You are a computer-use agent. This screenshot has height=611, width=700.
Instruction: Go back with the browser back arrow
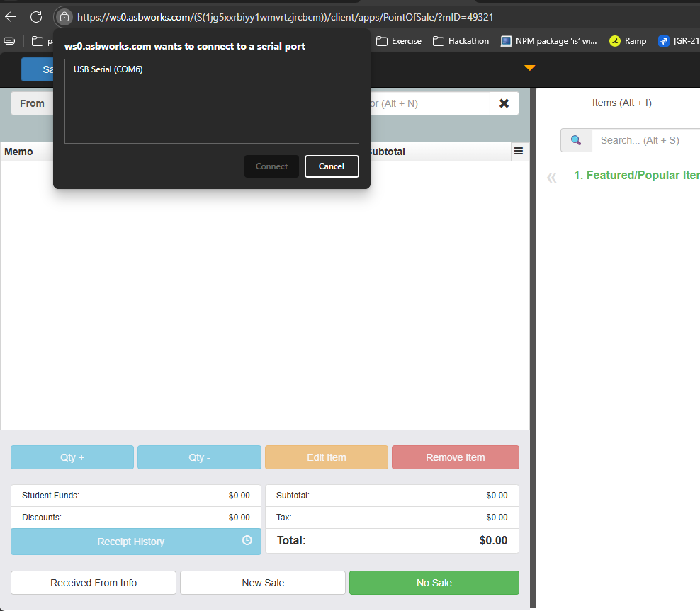coord(11,17)
